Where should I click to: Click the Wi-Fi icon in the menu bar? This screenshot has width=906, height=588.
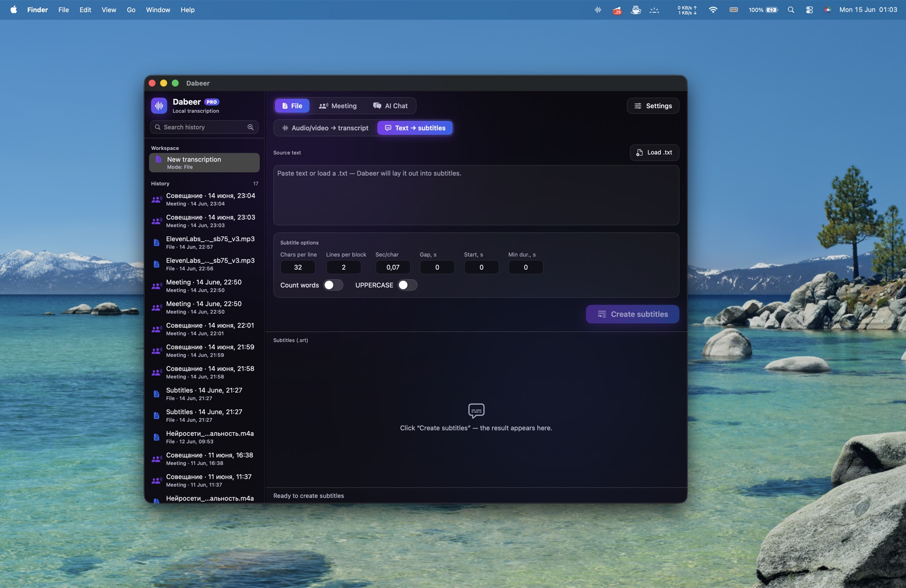[713, 10]
